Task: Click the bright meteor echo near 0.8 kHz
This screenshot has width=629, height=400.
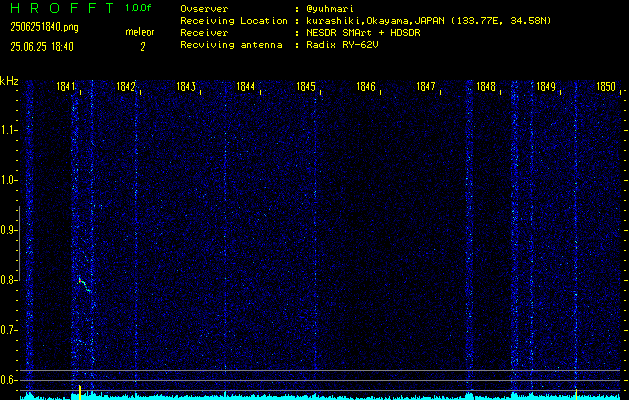Action: 84,284
